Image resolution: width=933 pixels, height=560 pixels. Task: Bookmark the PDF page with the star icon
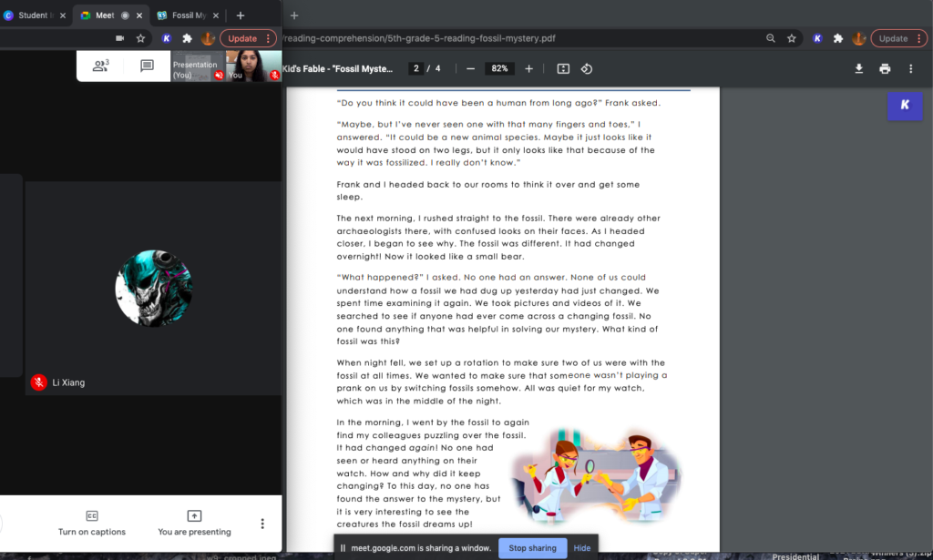click(792, 38)
